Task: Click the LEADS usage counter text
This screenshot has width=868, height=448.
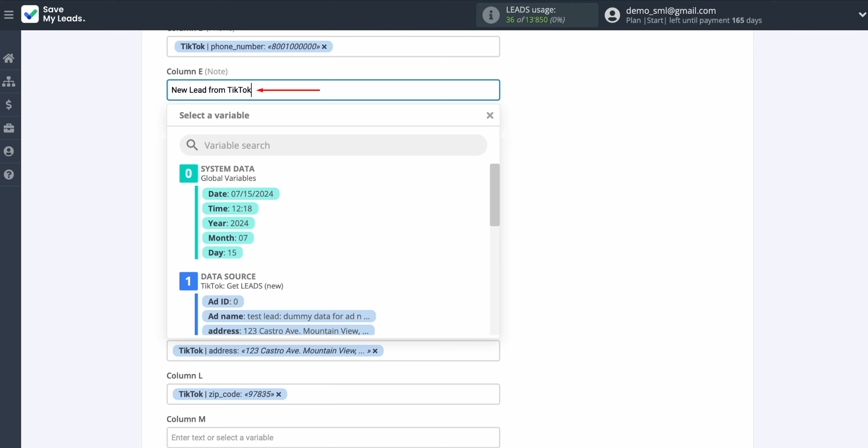Action: click(x=535, y=20)
